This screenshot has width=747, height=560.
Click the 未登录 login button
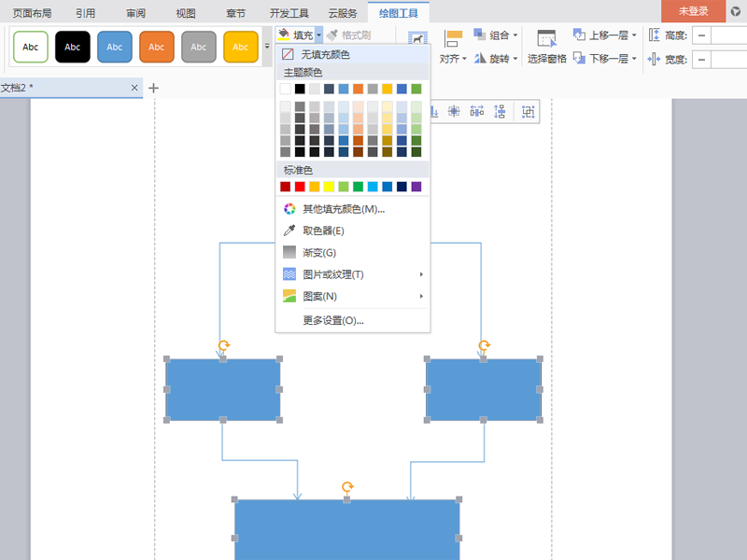coord(693,11)
